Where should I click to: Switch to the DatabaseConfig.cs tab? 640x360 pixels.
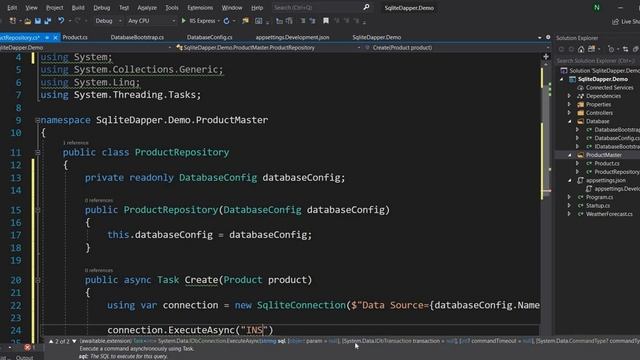(209, 37)
